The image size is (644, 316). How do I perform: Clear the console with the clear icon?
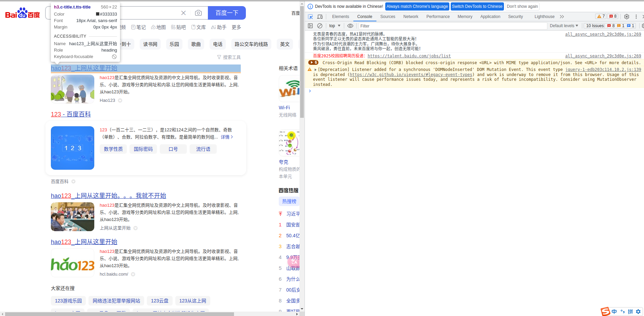coord(319,25)
